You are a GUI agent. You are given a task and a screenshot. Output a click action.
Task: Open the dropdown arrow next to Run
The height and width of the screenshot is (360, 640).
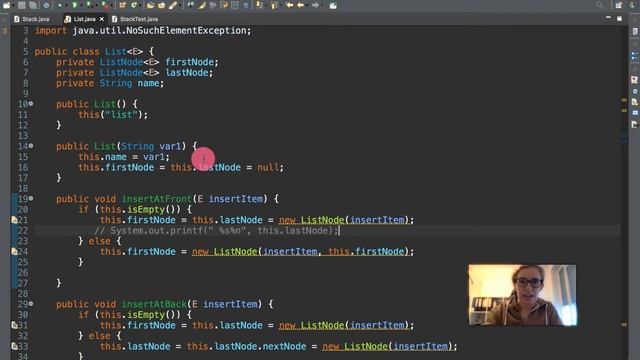pyautogui.click(x=81, y=6)
